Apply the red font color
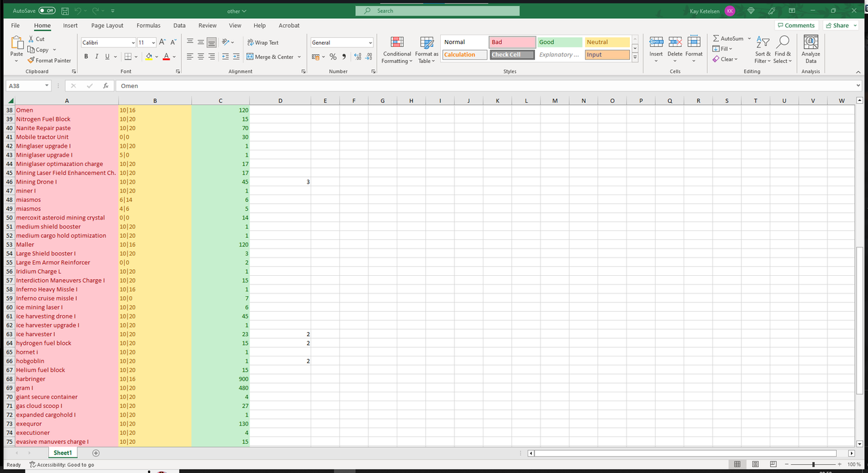 [166, 57]
